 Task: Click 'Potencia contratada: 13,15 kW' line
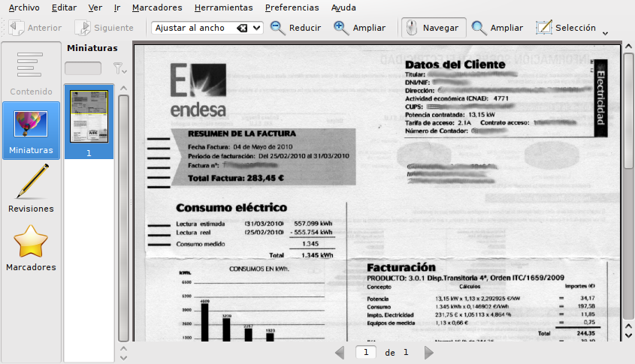[x=450, y=115]
